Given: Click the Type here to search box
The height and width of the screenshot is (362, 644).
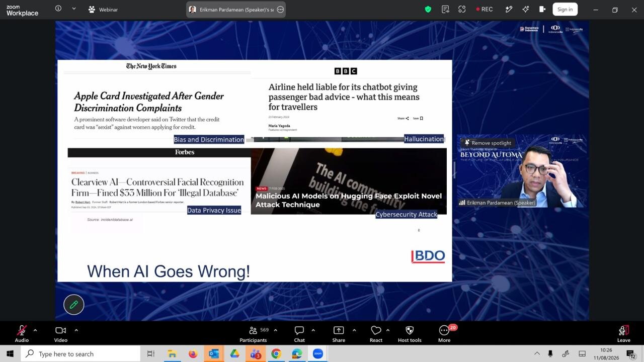Looking at the screenshot, I should point(80,354).
